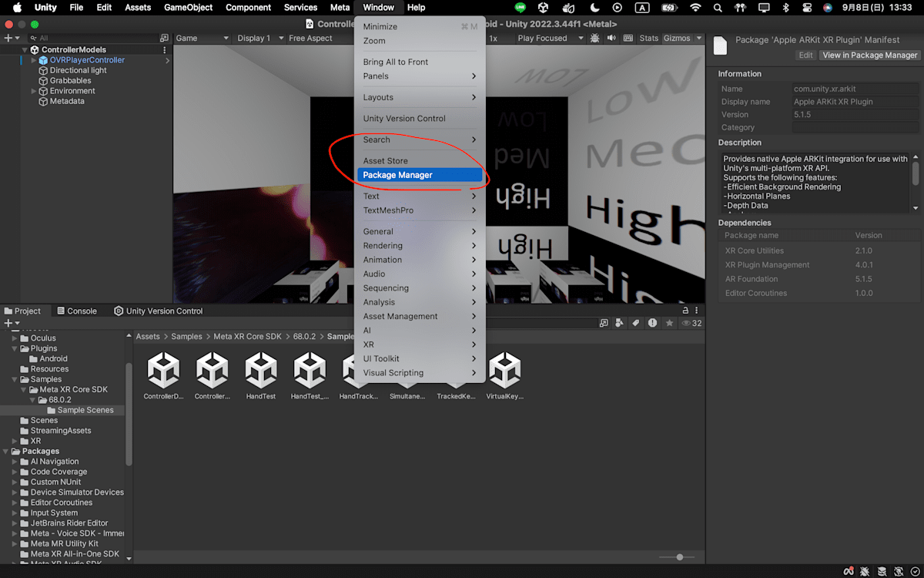
Task: Select the ControllerD... scene asset
Action: click(x=163, y=377)
